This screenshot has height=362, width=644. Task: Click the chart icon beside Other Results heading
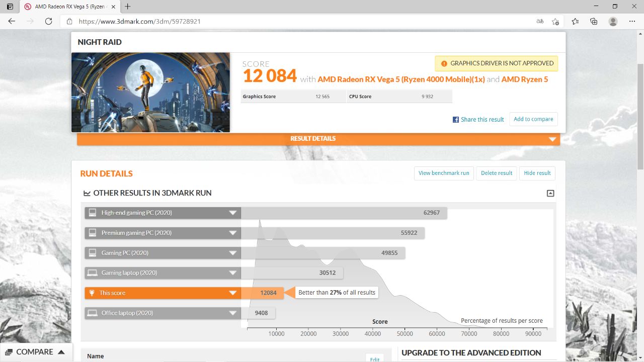click(x=87, y=193)
